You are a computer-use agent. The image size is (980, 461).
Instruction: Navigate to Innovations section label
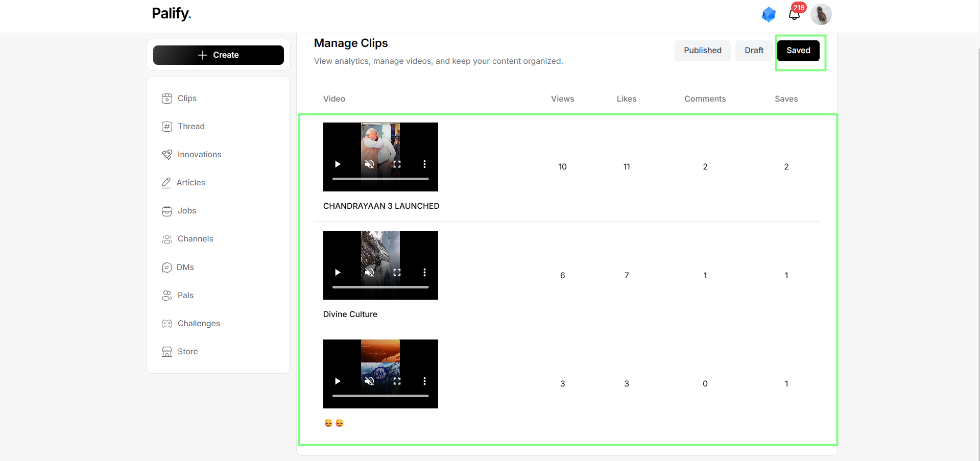(199, 155)
